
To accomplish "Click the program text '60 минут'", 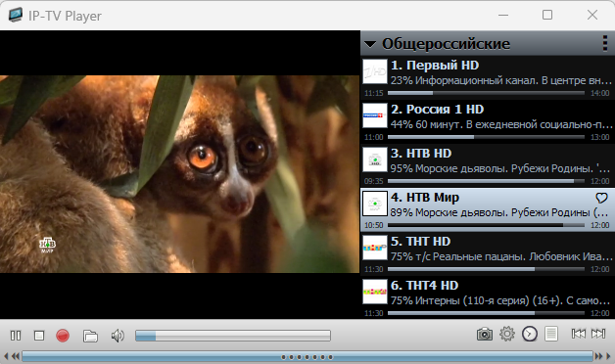I will point(439,124).
